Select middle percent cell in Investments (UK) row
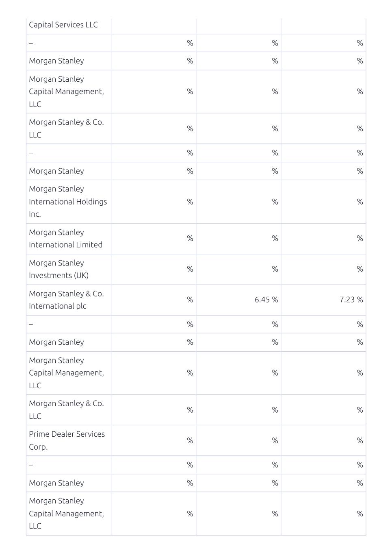Viewport: 392px width, 555px height. tap(238, 269)
